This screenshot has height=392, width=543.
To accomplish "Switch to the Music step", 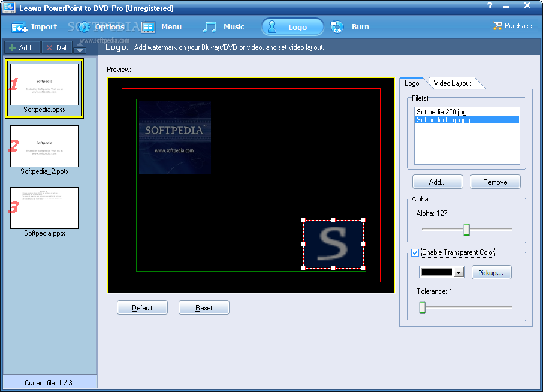I will click(224, 27).
